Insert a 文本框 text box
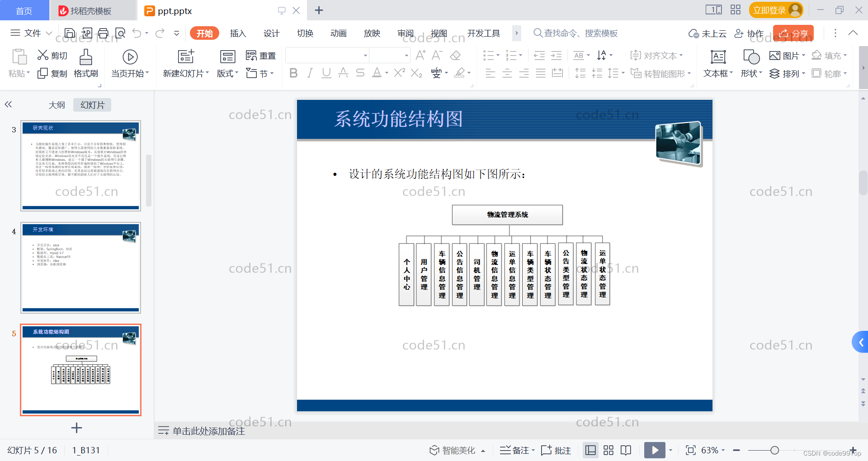The height and width of the screenshot is (461, 868). pyautogui.click(x=718, y=63)
